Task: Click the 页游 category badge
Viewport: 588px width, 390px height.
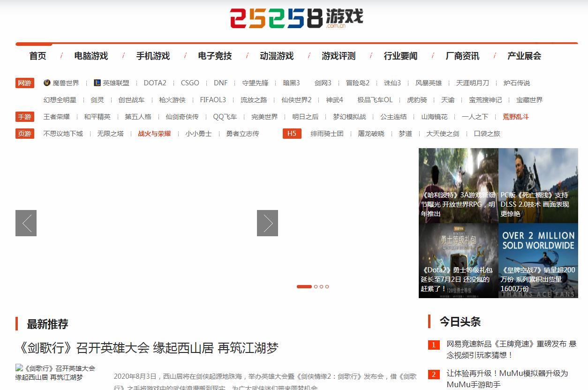Action: pos(25,134)
